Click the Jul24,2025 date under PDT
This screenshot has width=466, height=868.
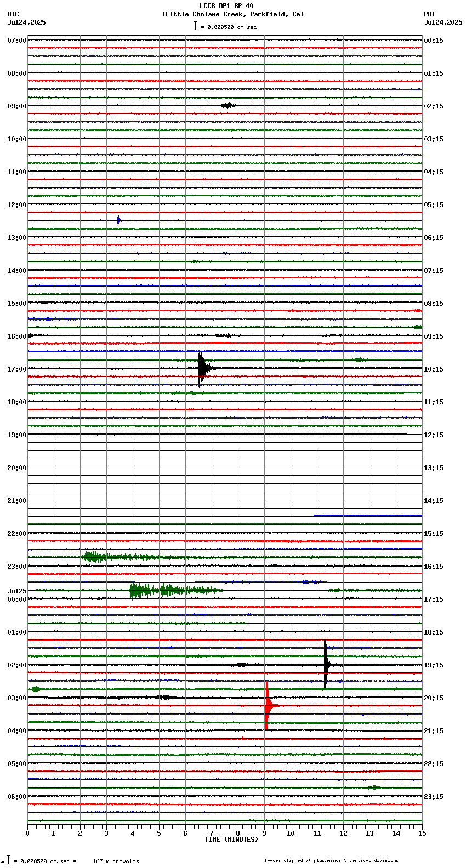(443, 22)
